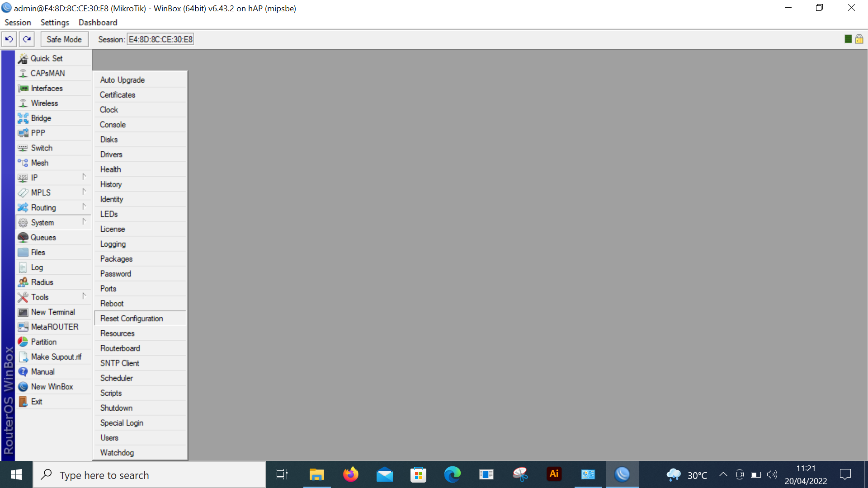868x488 pixels.
Task: Select Users from System menu
Action: [140, 438]
